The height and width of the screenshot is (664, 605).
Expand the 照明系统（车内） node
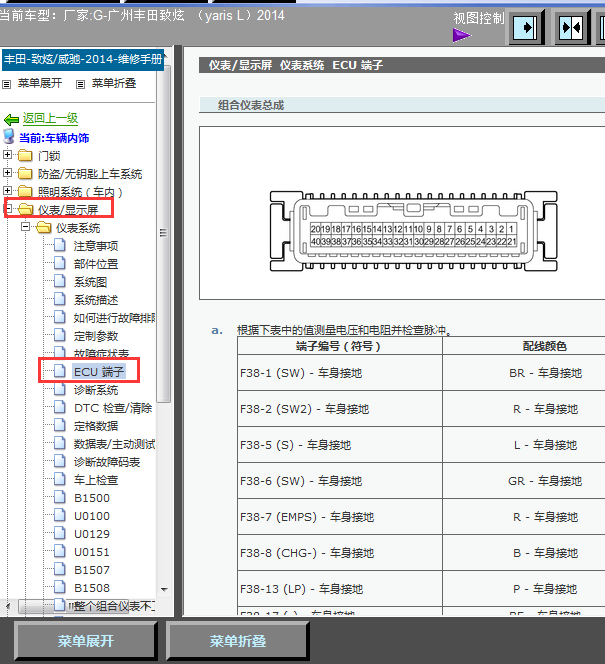7,191
